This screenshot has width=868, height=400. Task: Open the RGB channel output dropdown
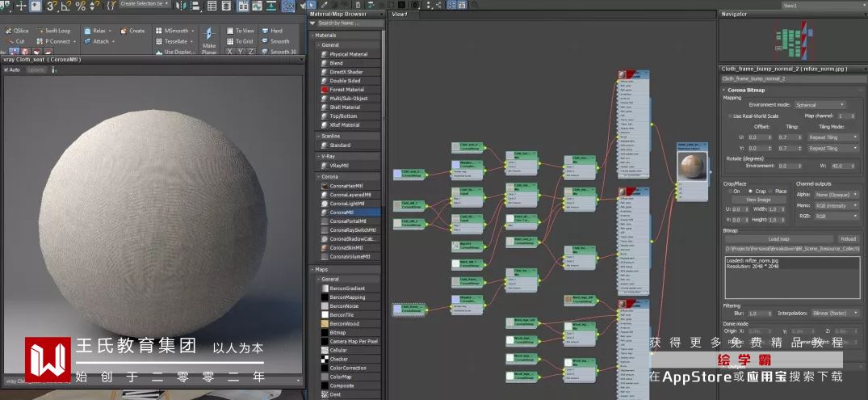[x=836, y=217]
